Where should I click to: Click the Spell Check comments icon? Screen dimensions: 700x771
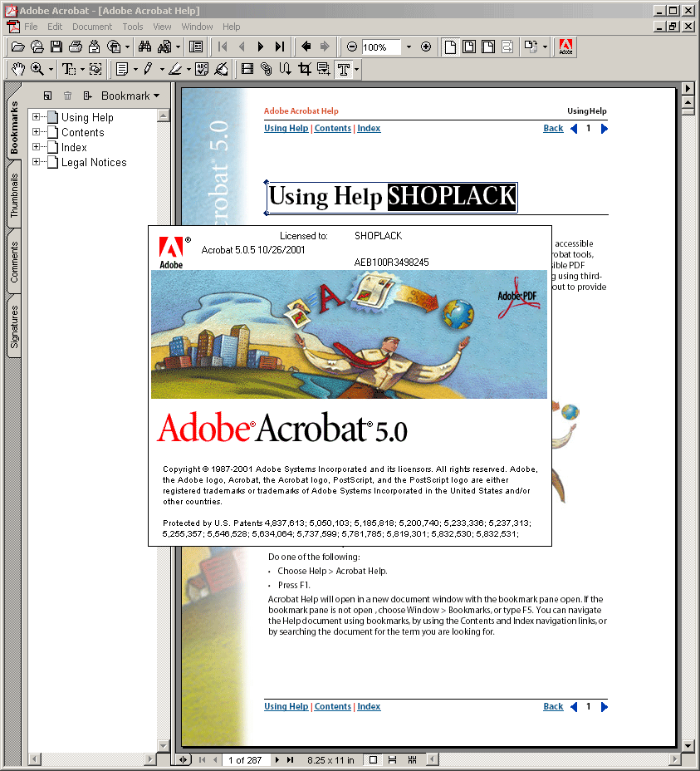click(202, 69)
